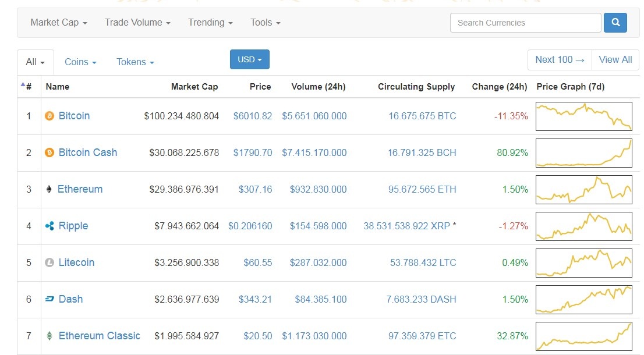Select the Ethereum diamond icon
Image resolution: width=644 pixels, height=355 pixels.
49,189
